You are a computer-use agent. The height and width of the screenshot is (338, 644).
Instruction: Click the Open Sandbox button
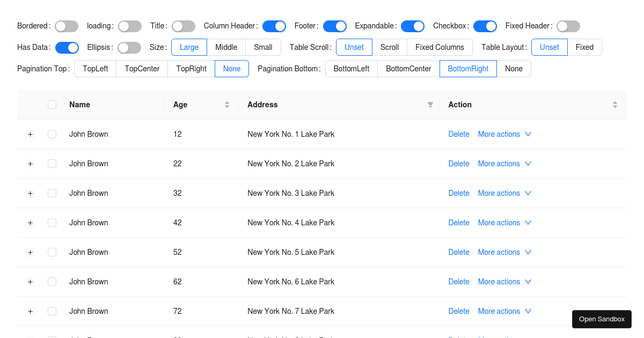[x=602, y=319]
